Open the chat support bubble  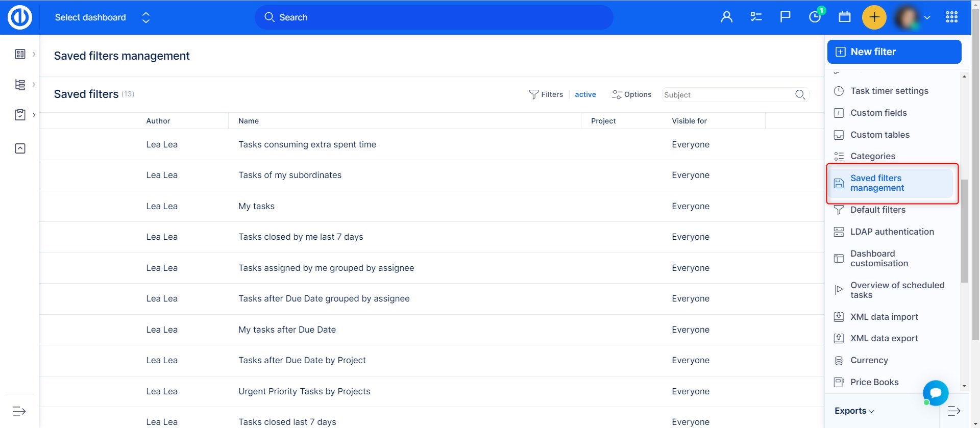[935, 393]
